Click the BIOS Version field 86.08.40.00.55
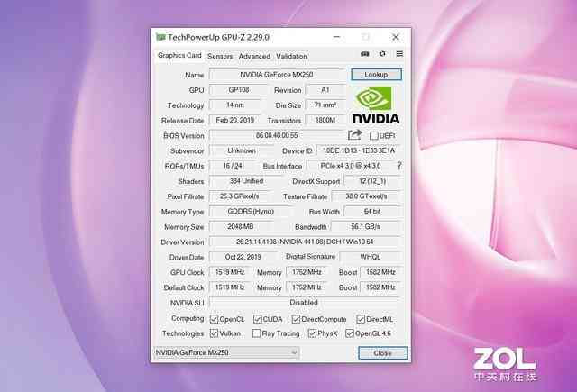 pos(277,135)
